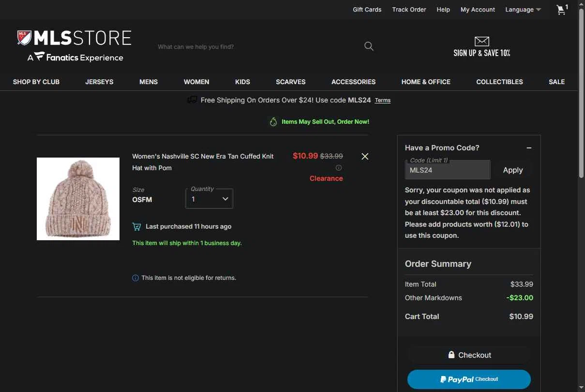Click the Cart Total $10.99 value
Viewport: 585px width, 392px height.
pos(521,316)
